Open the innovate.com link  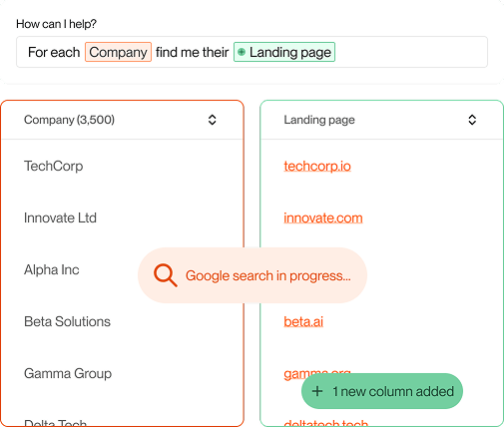[x=323, y=217]
